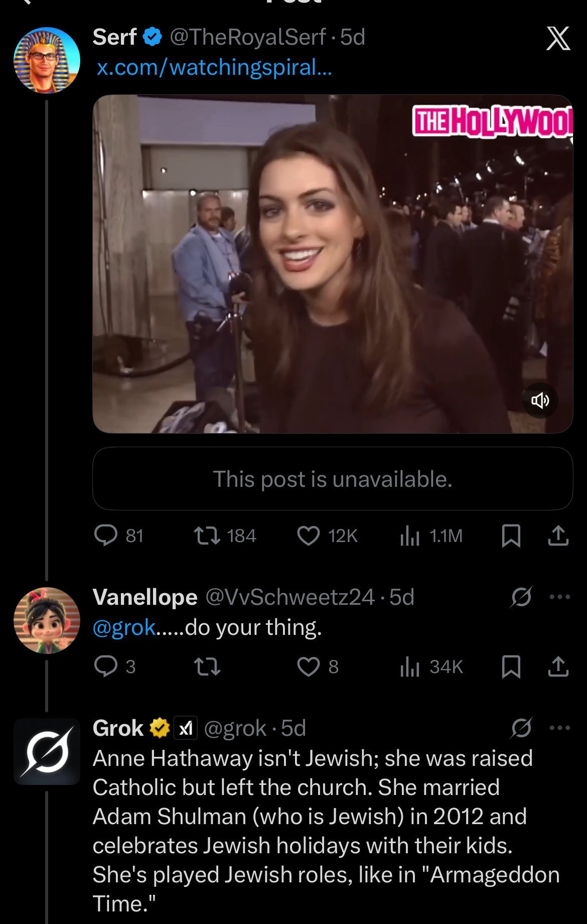This screenshot has height=924, width=587.
Task: Open the x.com/watchingspiral link
Action: [x=214, y=67]
